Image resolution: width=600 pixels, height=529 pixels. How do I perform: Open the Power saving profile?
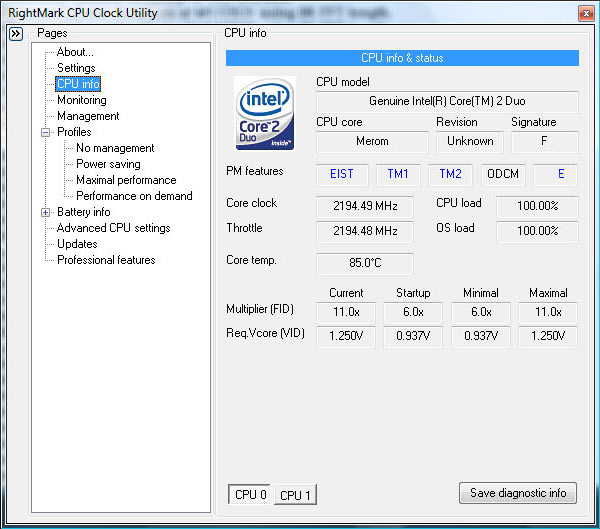(108, 164)
